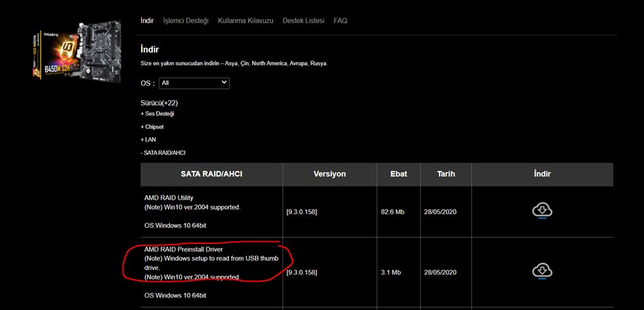Open the İşlemci Desteği tab
Image resolution: width=644 pixels, height=310 pixels.
185,20
